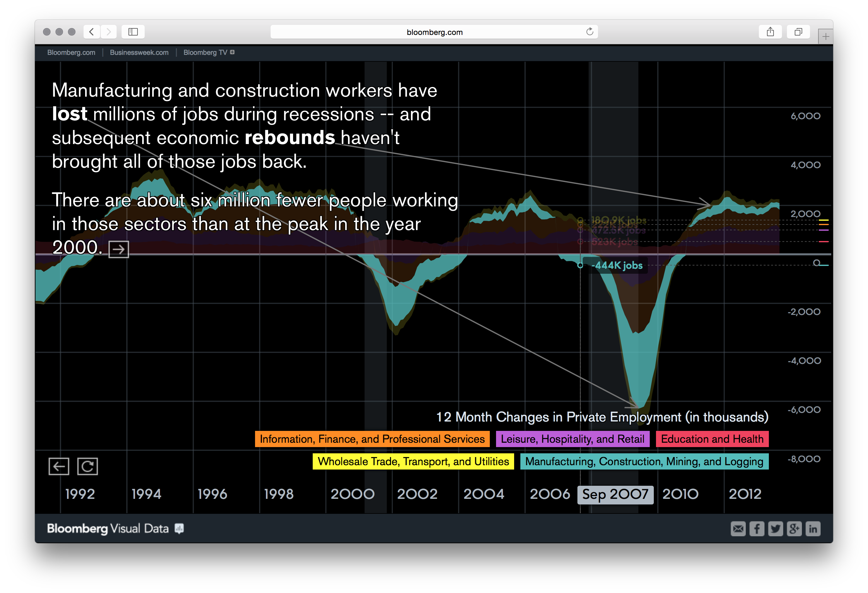Select the Google+ icon in the footer
Image resolution: width=868 pixels, height=593 pixels.
coord(794,529)
